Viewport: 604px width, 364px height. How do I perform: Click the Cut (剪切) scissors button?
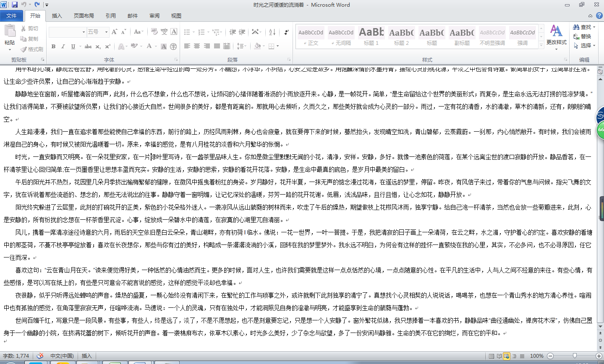coord(29,29)
